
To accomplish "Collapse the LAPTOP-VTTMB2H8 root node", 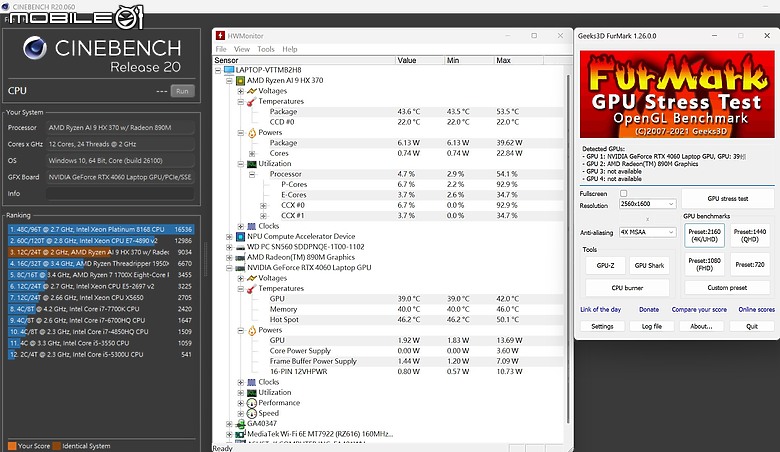I will coord(218,71).
